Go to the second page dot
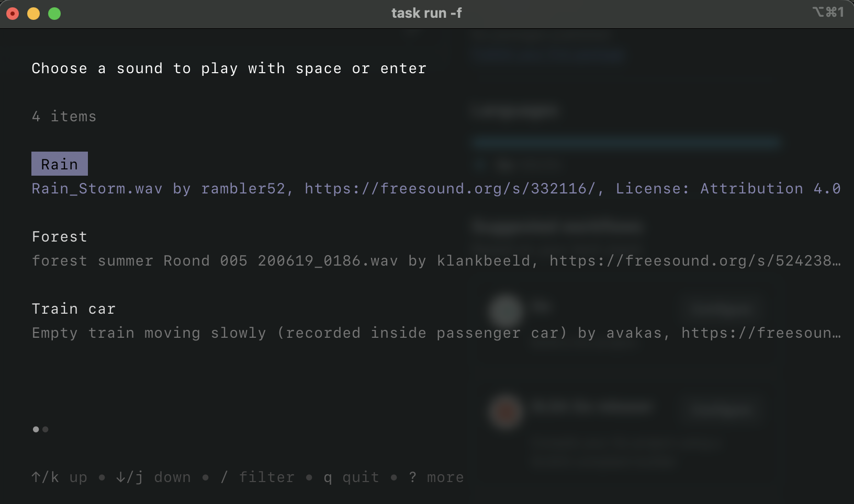Image resolution: width=854 pixels, height=504 pixels. (x=46, y=429)
